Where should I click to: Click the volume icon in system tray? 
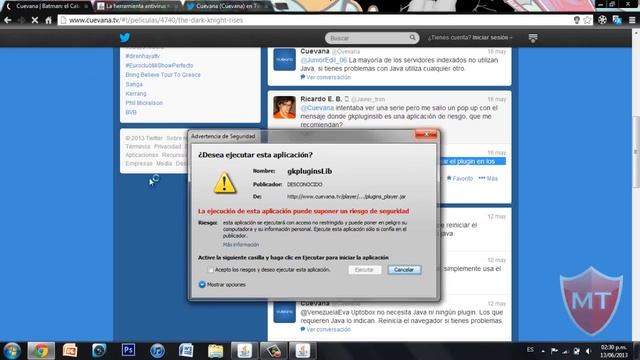tap(588, 351)
